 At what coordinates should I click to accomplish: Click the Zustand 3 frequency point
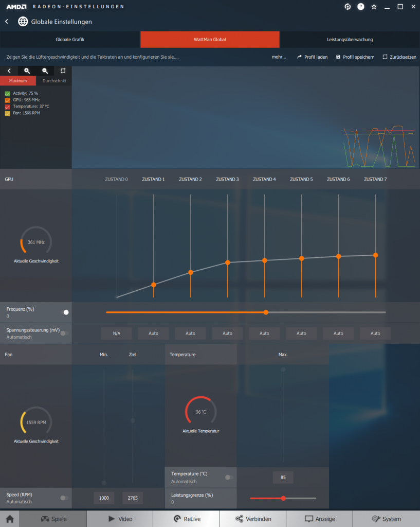(228, 262)
